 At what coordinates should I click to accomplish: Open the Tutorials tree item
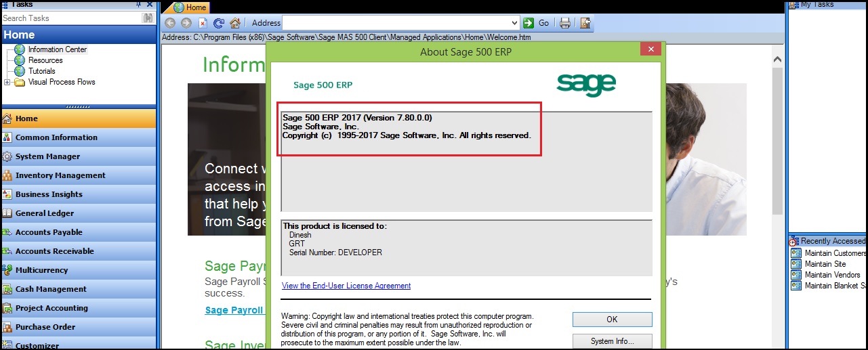point(41,71)
